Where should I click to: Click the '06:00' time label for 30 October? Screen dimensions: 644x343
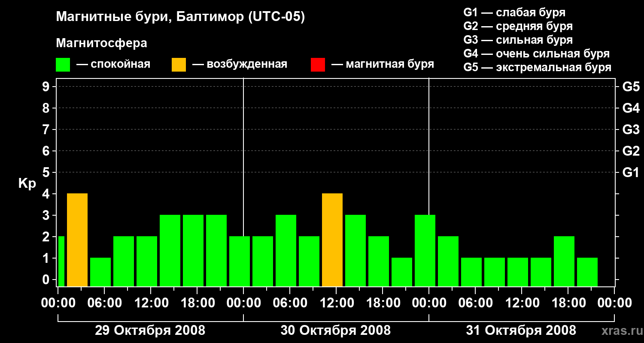pyautogui.click(x=290, y=303)
